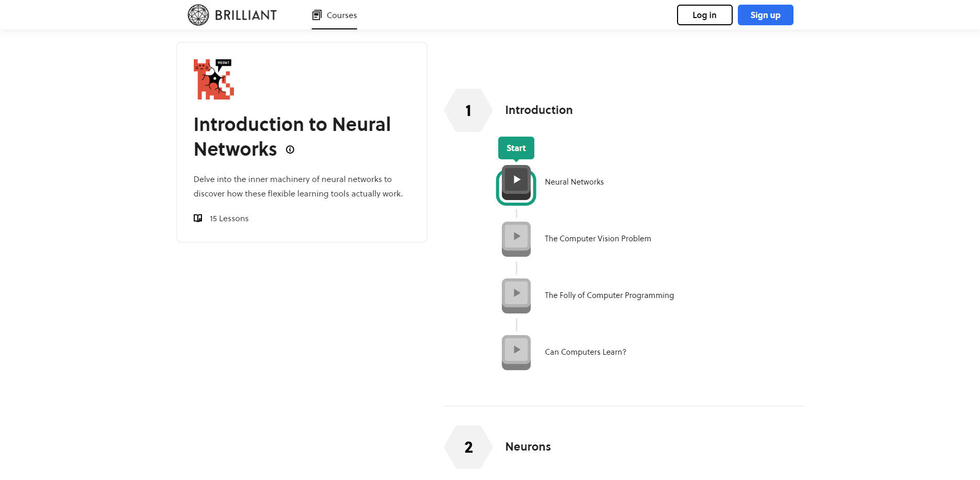Image resolution: width=980 pixels, height=480 pixels.
Task: Open the Can Computers Learn? lesson icon
Action: pyautogui.click(x=516, y=352)
